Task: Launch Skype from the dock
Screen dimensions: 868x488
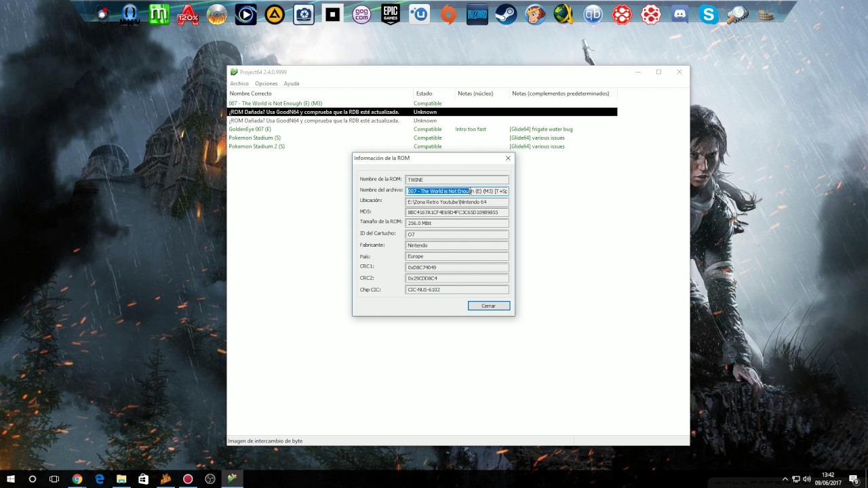Action: coord(709,14)
